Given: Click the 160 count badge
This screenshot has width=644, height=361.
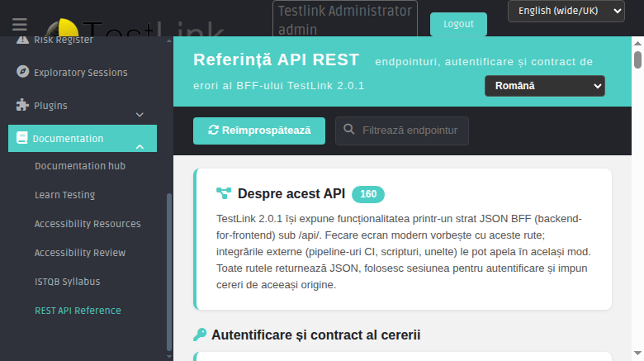Looking at the screenshot, I should coord(368,194).
